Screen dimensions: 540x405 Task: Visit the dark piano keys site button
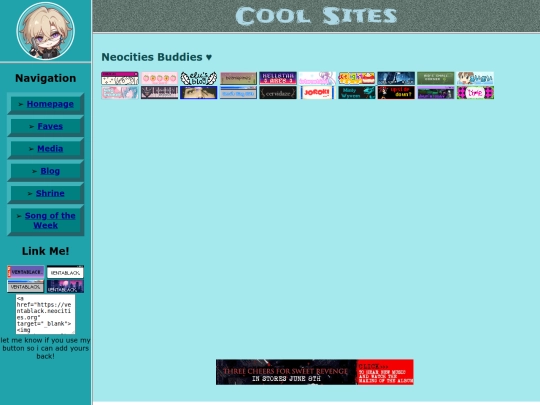coord(159,93)
